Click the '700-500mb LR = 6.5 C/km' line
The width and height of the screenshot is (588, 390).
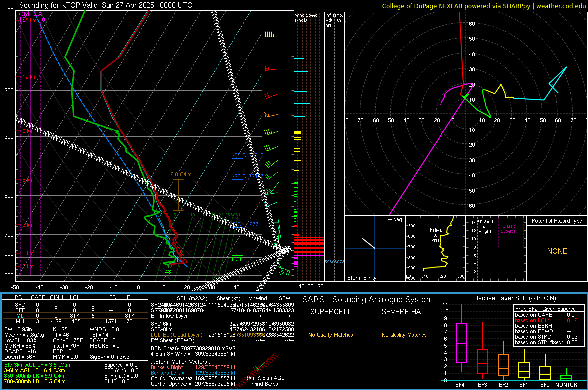[35, 381]
